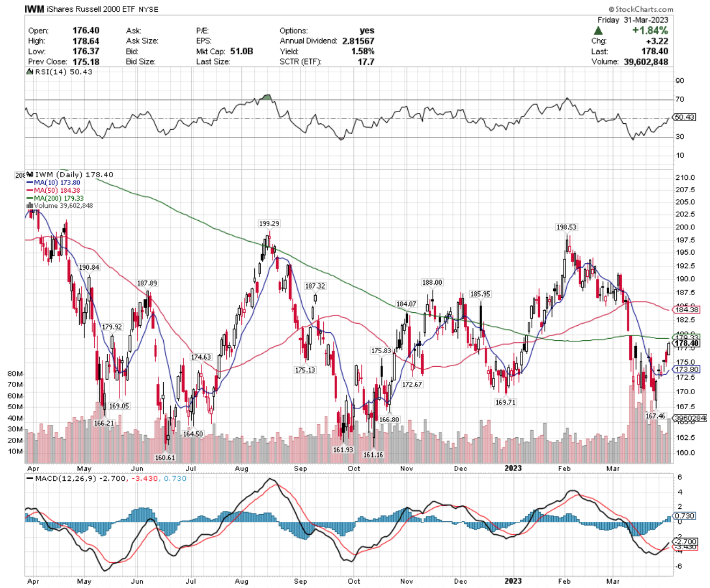Click the blue 173.80 MA(10) axis tag
710x588 pixels.
tap(687, 369)
